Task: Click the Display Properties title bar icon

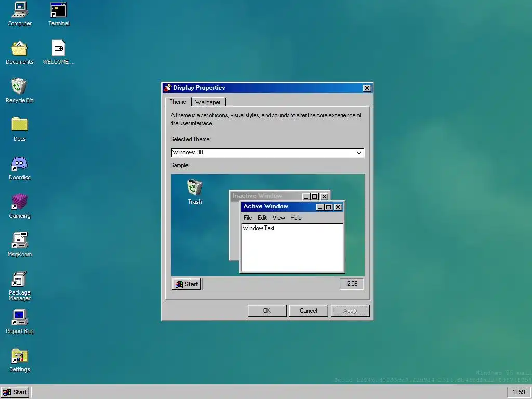Action: click(x=168, y=88)
